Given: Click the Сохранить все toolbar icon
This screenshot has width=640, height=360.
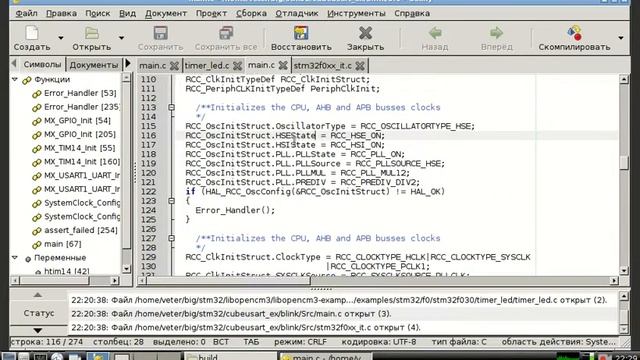Looking at the screenshot, I should point(226,33).
